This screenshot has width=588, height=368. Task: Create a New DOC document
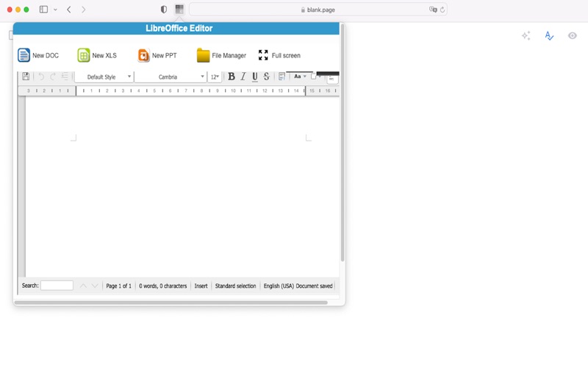[38, 55]
